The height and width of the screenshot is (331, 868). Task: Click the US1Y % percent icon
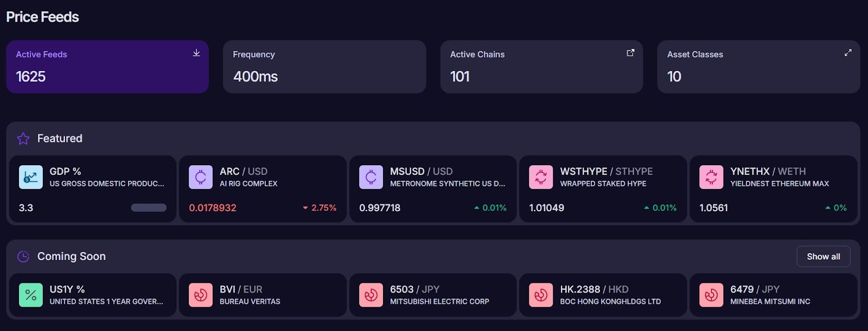coord(31,295)
